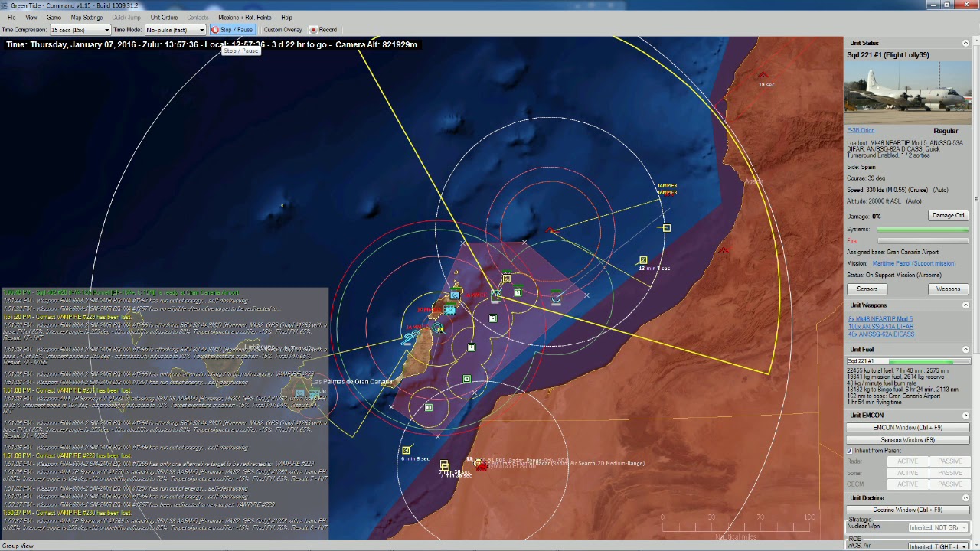
Task: Set OECM emissions to ACTIVE
Action: pos(907,484)
